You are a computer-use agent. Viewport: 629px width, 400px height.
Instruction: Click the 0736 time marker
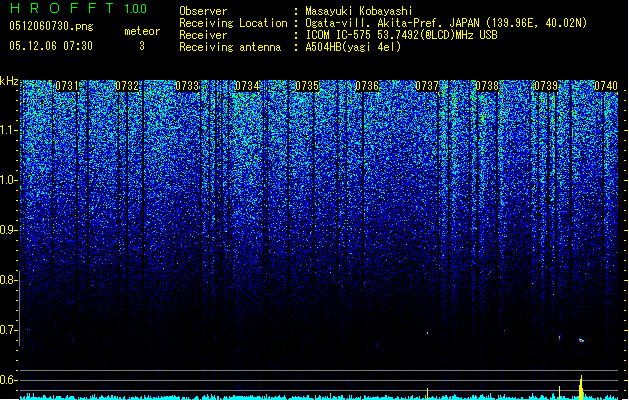(x=367, y=86)
